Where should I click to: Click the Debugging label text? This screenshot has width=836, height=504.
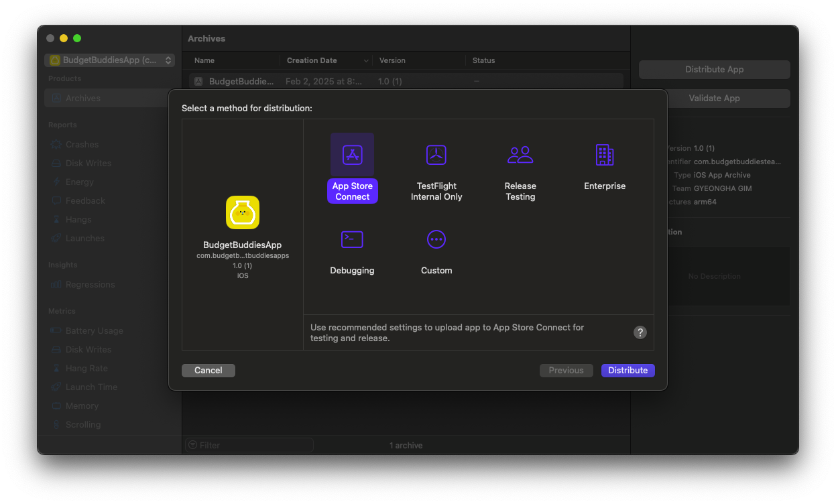pyautogui.click(x=352, y=271)
